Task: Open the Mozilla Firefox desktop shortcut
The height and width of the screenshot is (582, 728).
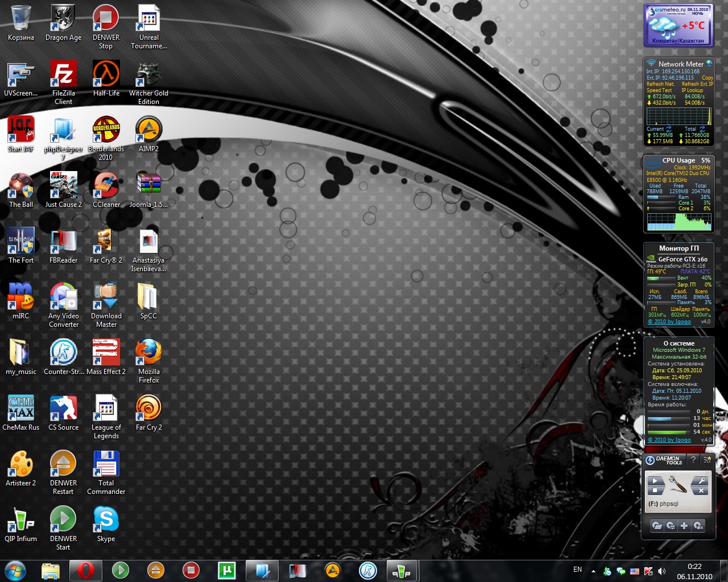Action: [148, 354]
